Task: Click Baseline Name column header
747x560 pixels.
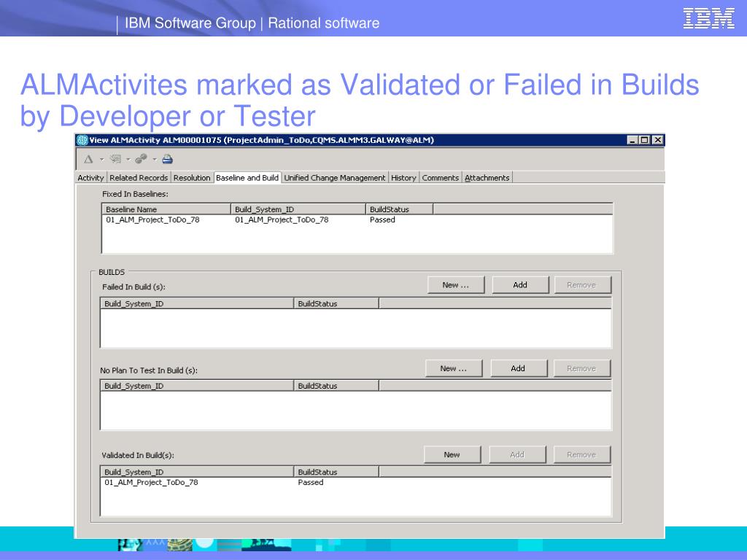Action: click(166, 209)
